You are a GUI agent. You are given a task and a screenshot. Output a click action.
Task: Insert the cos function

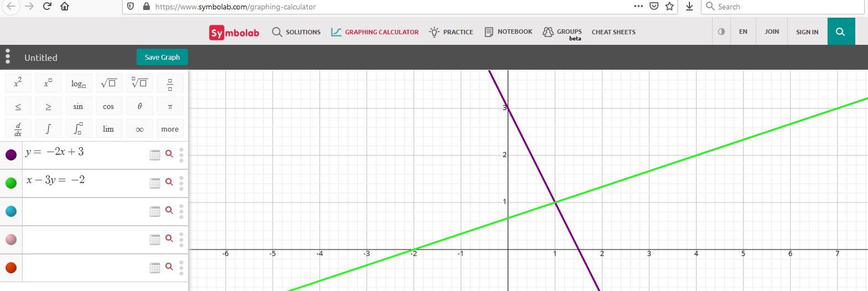click(108, 106)
